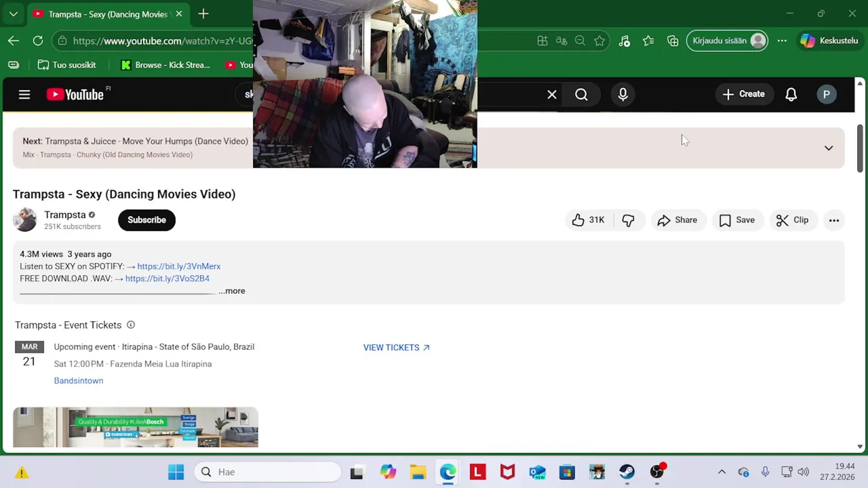This screenshot has width=868, height=488.
Task: Like the video with thumbs up
Action: pos(588,220)
